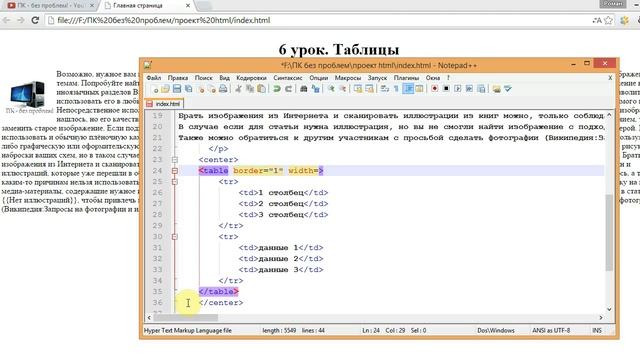
Task: Collapse the second tr block, line 30
Action: click(x=175, y=237)
